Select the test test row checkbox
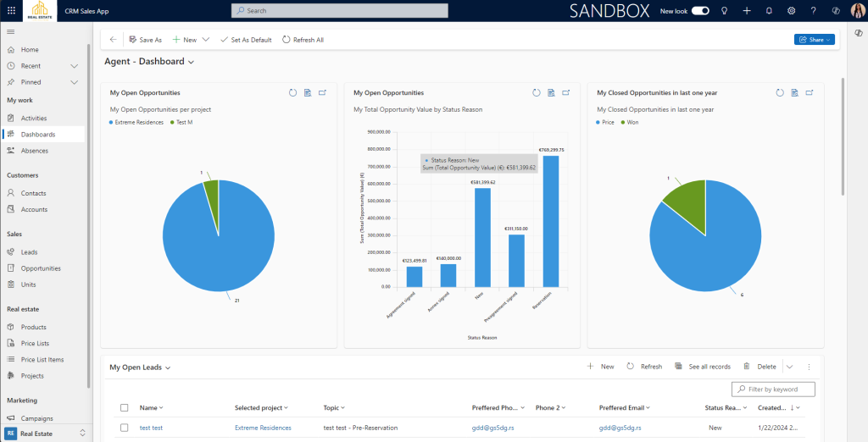 coord(124,428)
